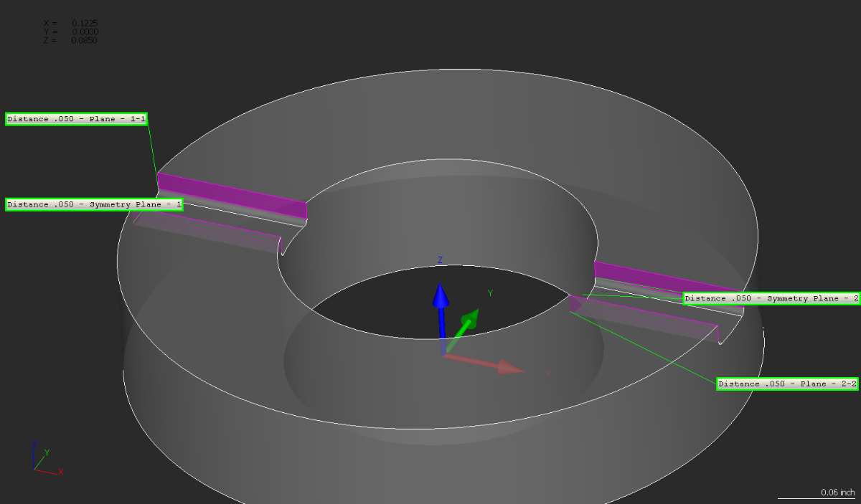Click the origin point of the main axes
Screen dimensions: 861x504
[443, 354]
